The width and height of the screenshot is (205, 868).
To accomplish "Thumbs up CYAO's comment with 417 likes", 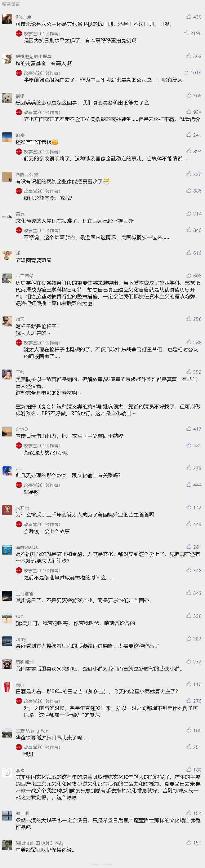I will (194, 429).
